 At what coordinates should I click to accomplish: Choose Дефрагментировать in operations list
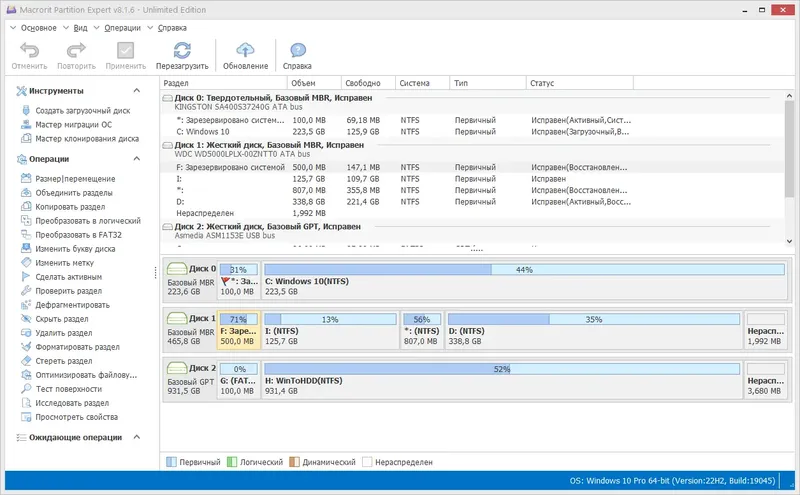tap(72, 305)
